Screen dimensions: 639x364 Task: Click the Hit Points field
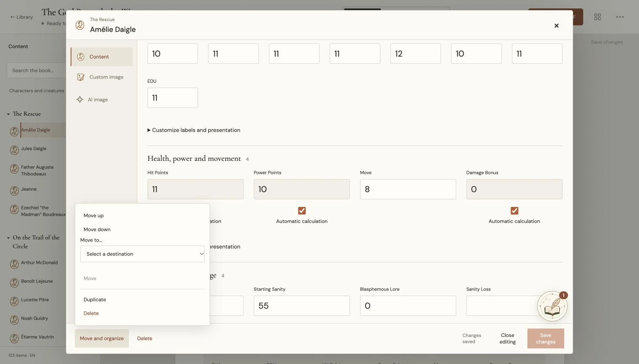[195, 189]
